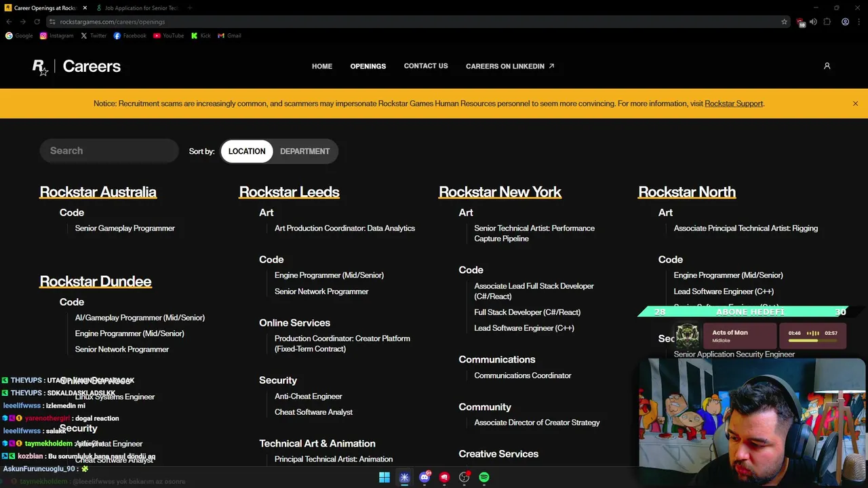
Task: Open the user account icon
Action: coord(827,66)
